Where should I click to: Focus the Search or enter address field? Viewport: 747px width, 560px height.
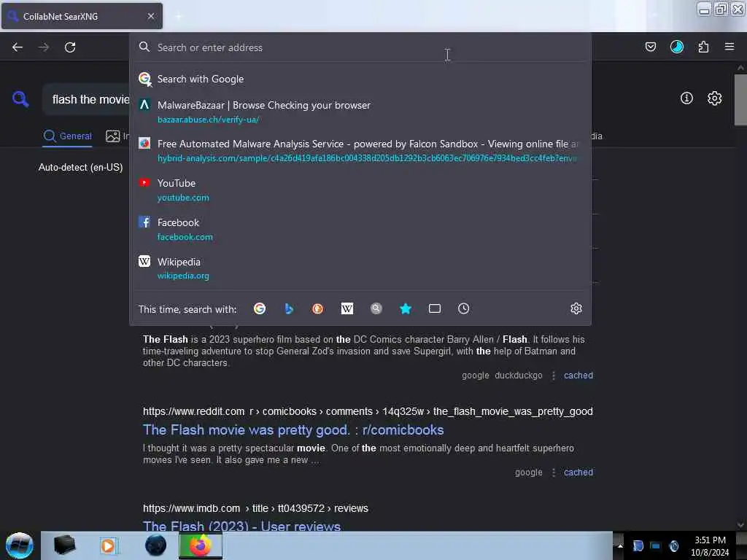(360, 47)
